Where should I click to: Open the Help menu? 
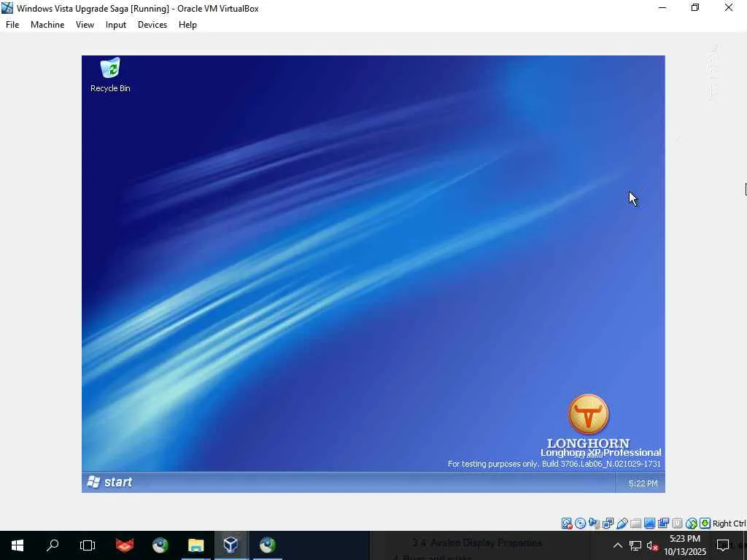pos(187,25)
